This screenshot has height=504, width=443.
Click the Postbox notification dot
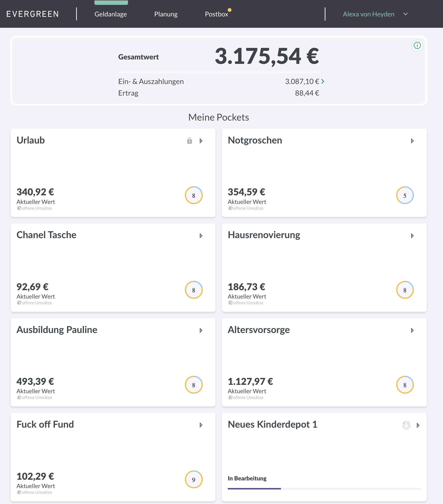[229, 10]
